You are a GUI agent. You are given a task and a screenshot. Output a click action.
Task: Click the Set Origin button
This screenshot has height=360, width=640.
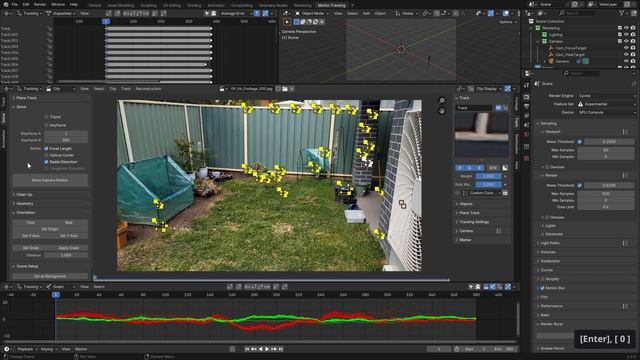coord(50,229)
